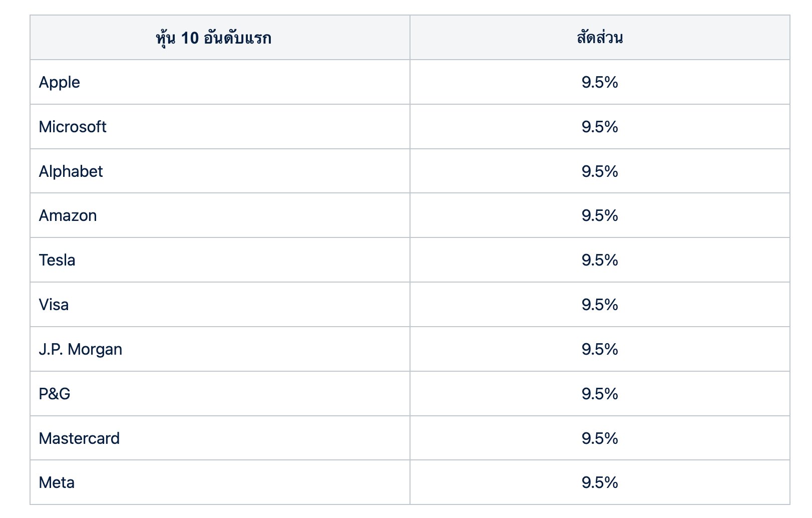This screenshot has height=518, width=812.
Task: Select the J.P. Morgan name cell
Action: (81, 349)
